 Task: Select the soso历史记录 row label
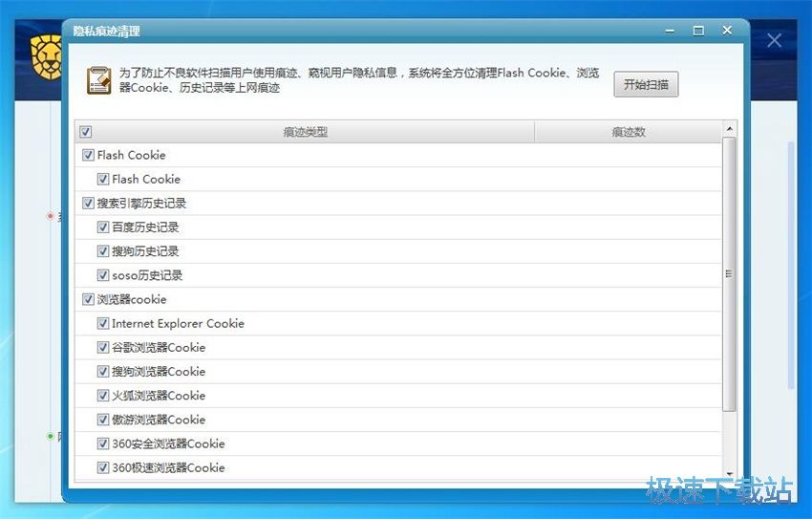tap(147, 275)
